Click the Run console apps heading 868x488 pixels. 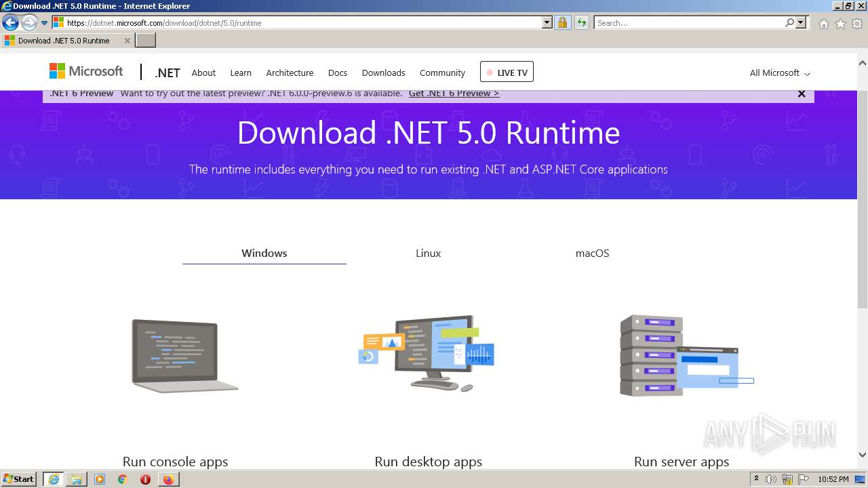175,462
